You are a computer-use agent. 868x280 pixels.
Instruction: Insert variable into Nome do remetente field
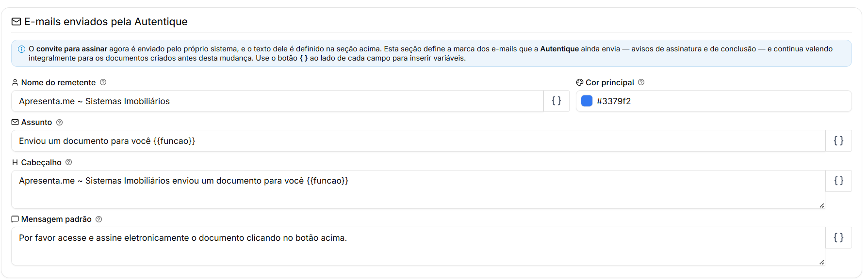556,101
